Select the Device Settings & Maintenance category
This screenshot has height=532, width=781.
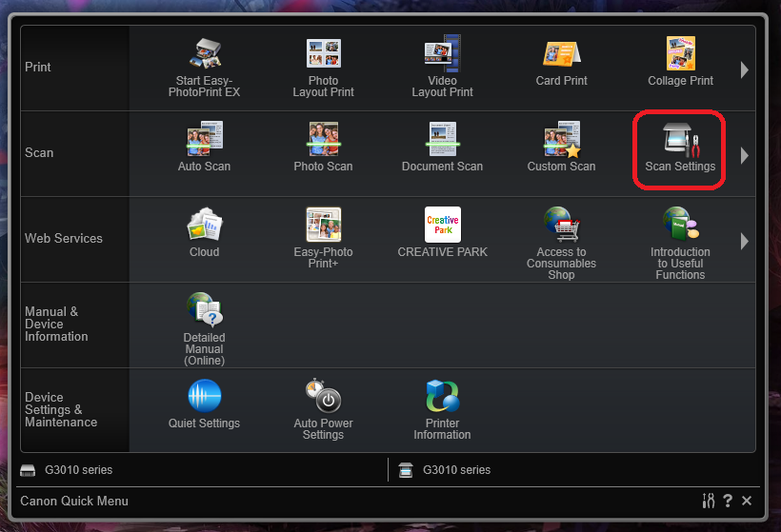pyautogui.click(x=61, y=410)
